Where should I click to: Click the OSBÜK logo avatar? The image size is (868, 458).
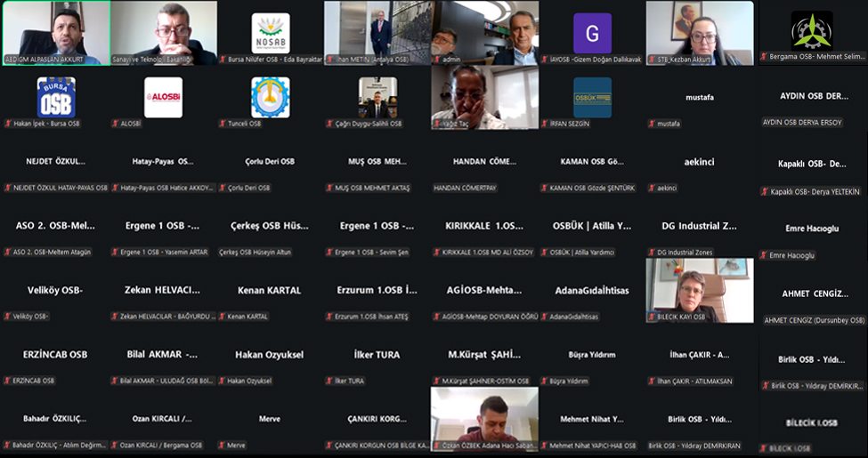(592, 97)
